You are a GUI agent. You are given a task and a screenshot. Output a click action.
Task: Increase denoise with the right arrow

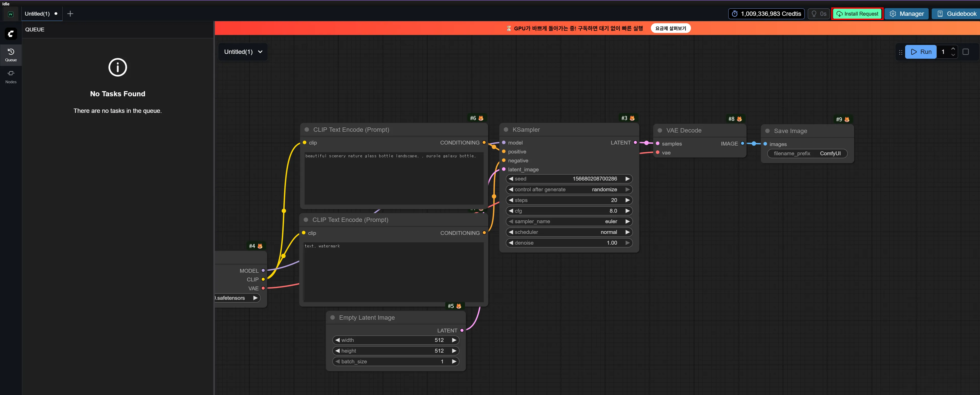click(627, 243)
